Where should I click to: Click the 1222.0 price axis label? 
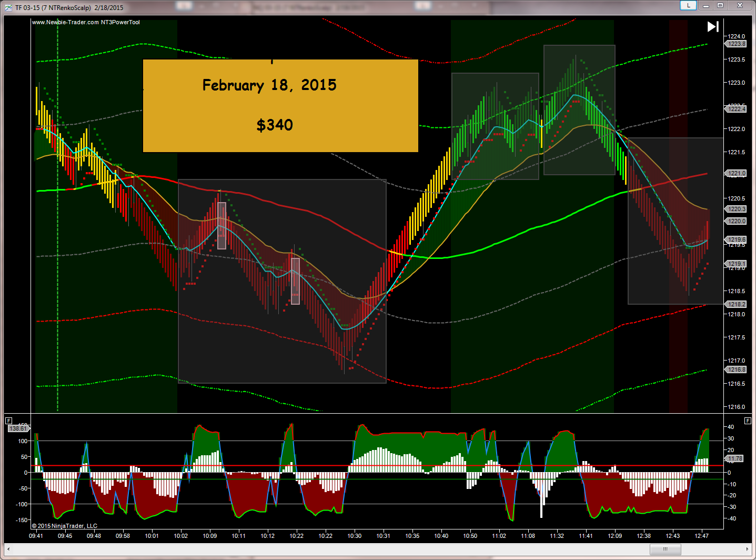pyautogui.click(x=737, y=129)
